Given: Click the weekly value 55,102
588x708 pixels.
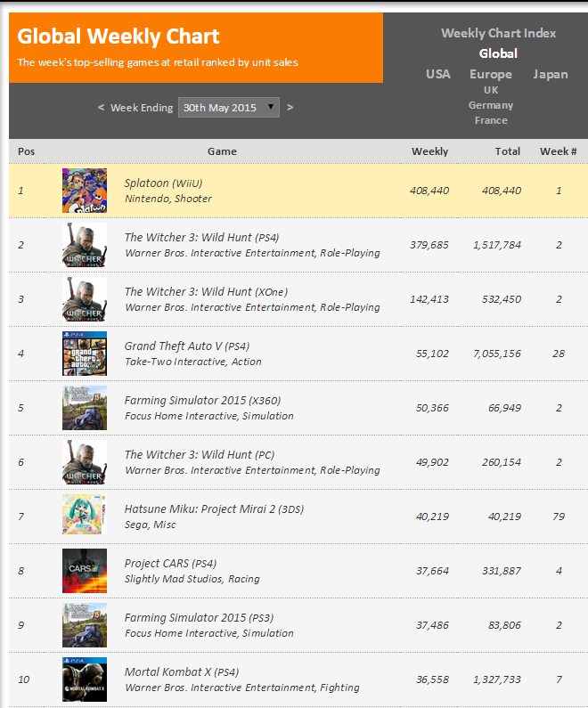Looking at the screenshot, I should tap(432, 354).
